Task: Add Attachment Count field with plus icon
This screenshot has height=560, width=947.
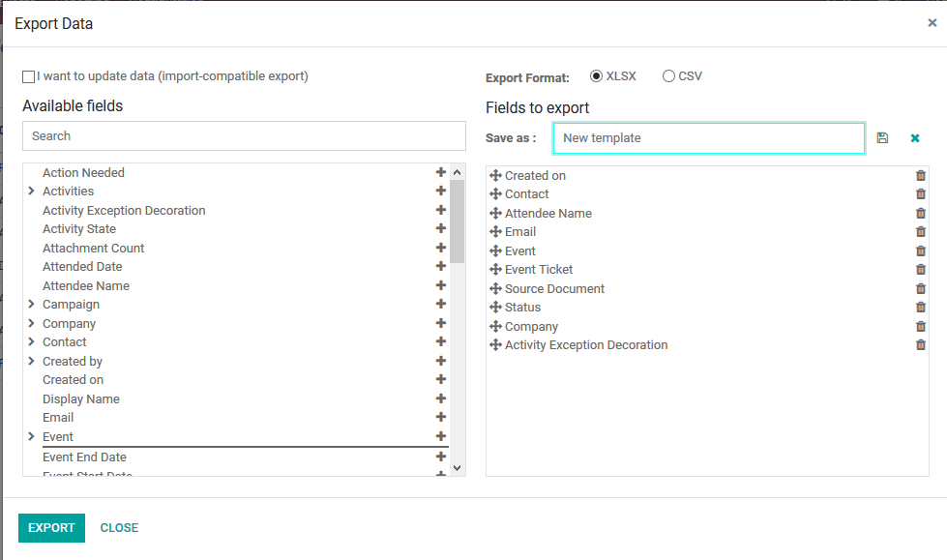Action: coord(441,247)
